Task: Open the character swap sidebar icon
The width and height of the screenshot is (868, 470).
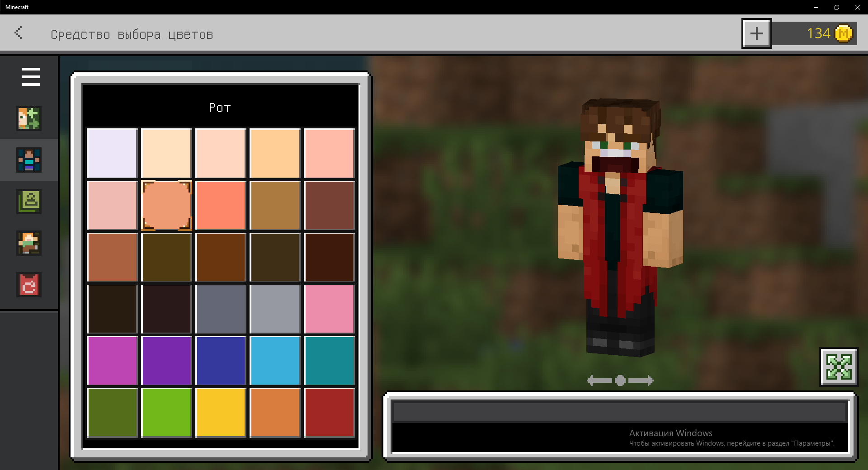Action: 29,118
